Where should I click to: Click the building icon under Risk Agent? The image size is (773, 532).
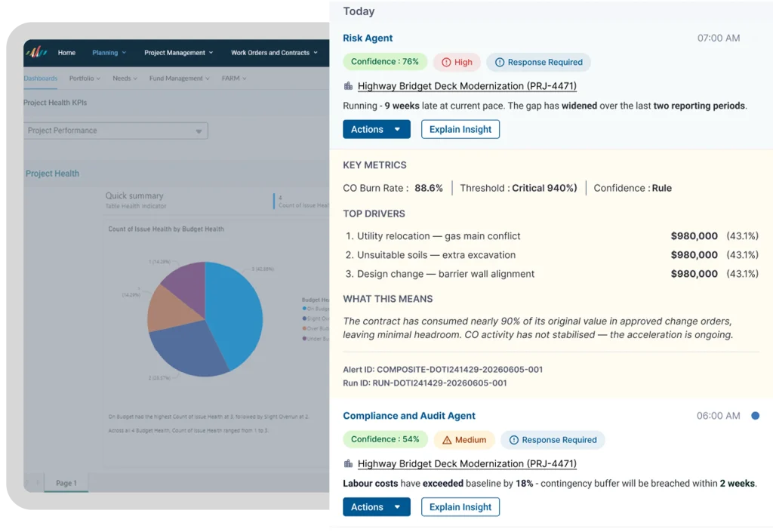(348, 86)
